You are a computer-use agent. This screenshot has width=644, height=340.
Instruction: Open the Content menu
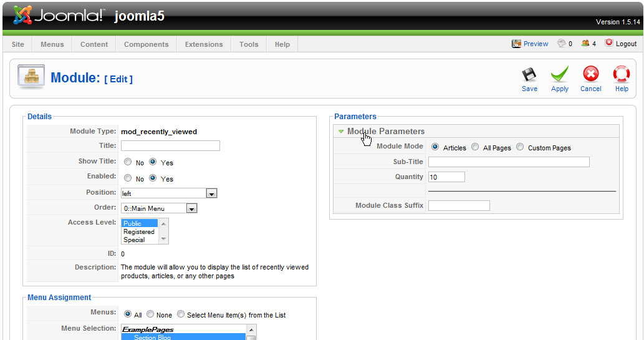(94, 44)
